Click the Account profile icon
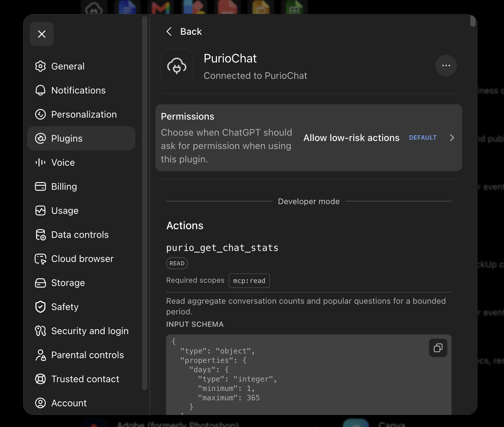 (x=40, y=403)
